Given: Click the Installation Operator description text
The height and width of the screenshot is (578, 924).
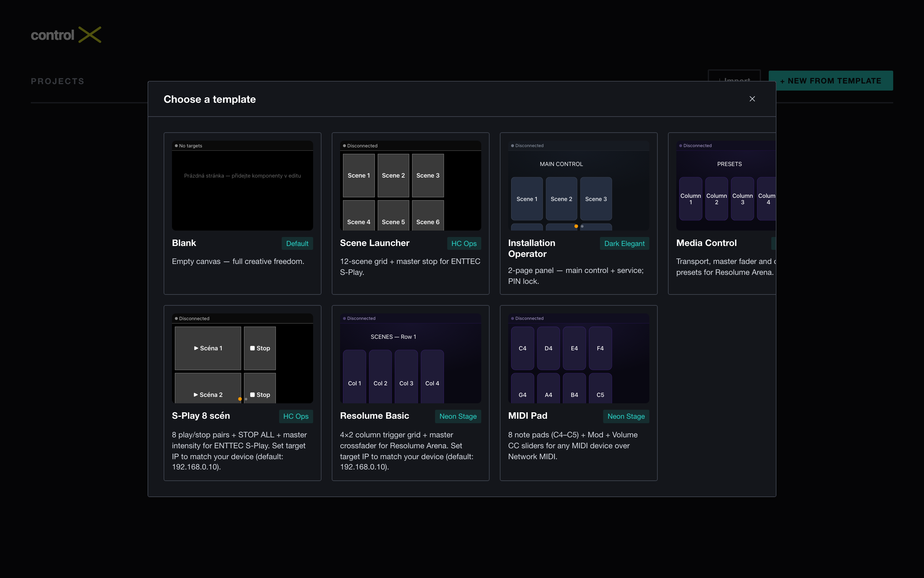Looking at the screenshot, I should click(576, 276).
